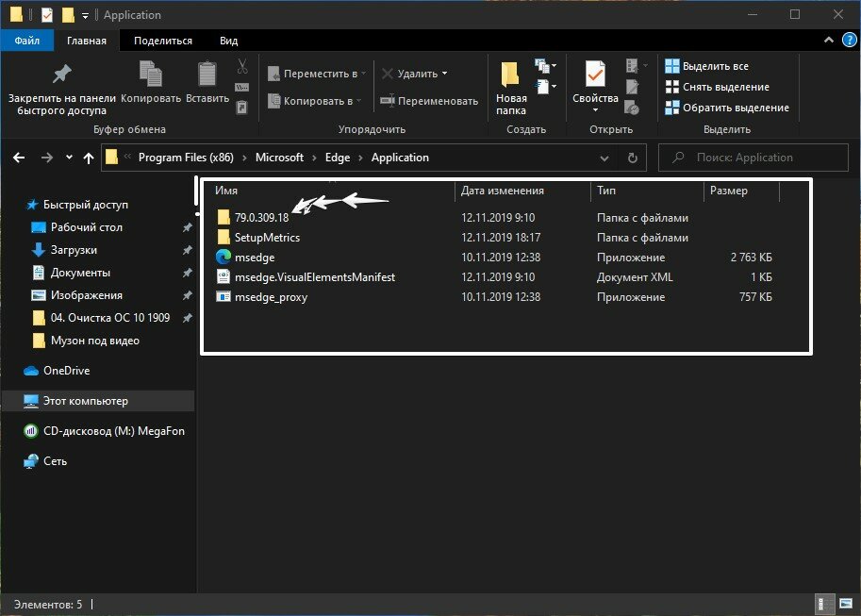Click the Copy path icon in ribbon
Viewport: 861px width, 616px height.
tap(242, 87)
